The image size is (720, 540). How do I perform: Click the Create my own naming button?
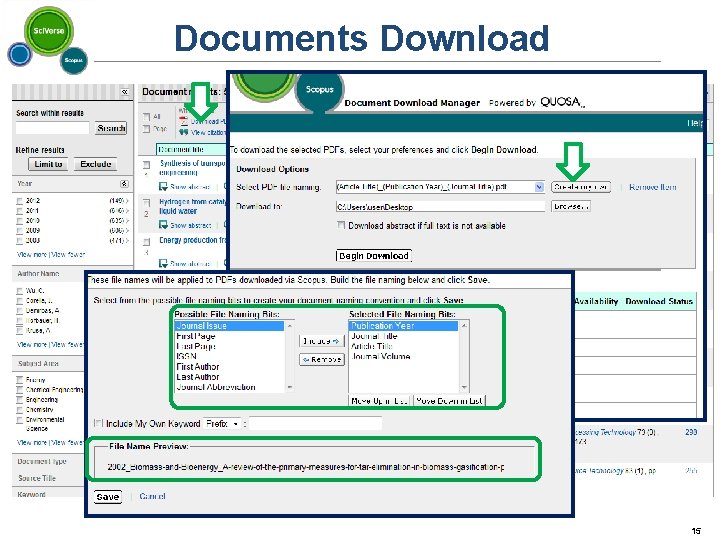[581, 187]
